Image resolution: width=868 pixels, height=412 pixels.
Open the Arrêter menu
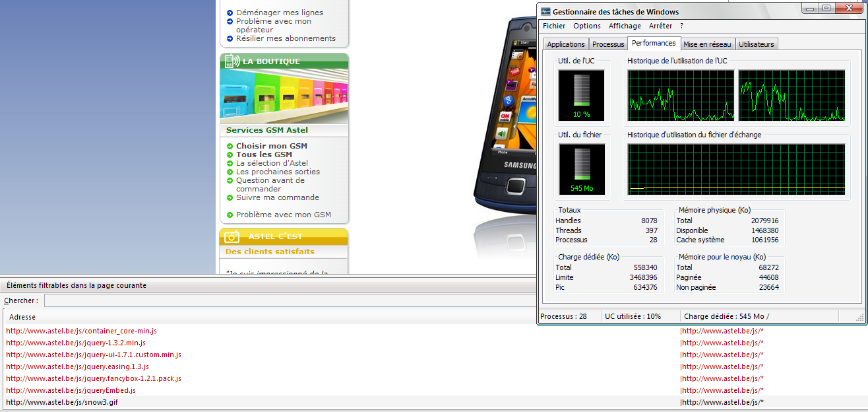click(x=660, y=26)
